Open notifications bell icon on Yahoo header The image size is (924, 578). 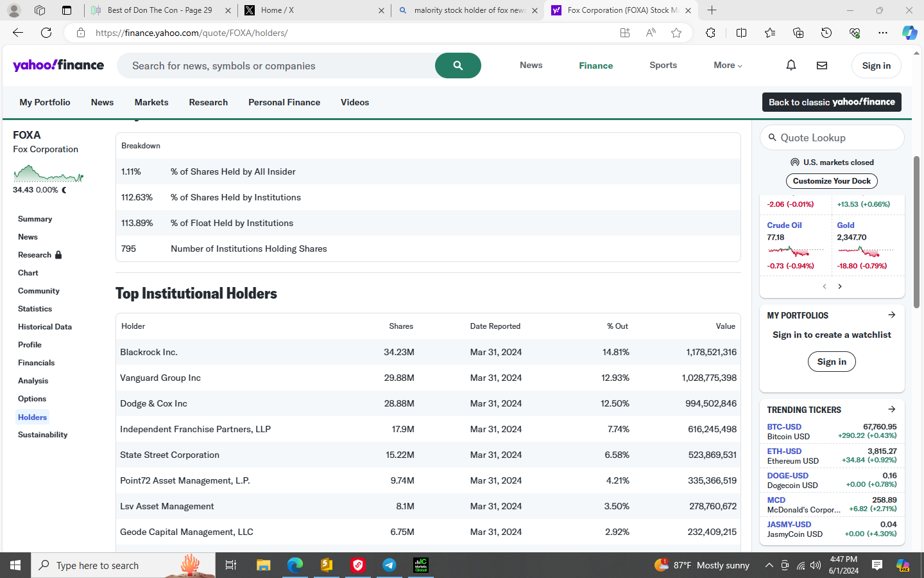[791, 66]
